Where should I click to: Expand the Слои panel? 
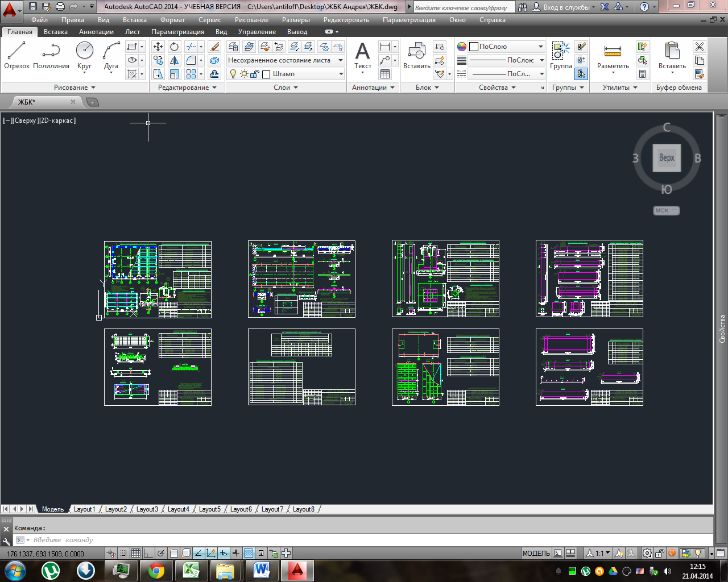[286, 88]
